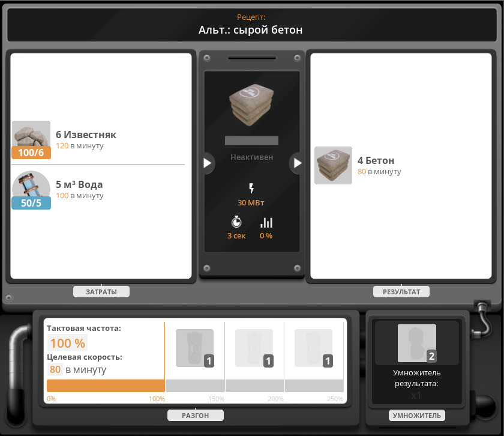Click the gray production progress bar
504x436 pixels.
click(251, 141)
